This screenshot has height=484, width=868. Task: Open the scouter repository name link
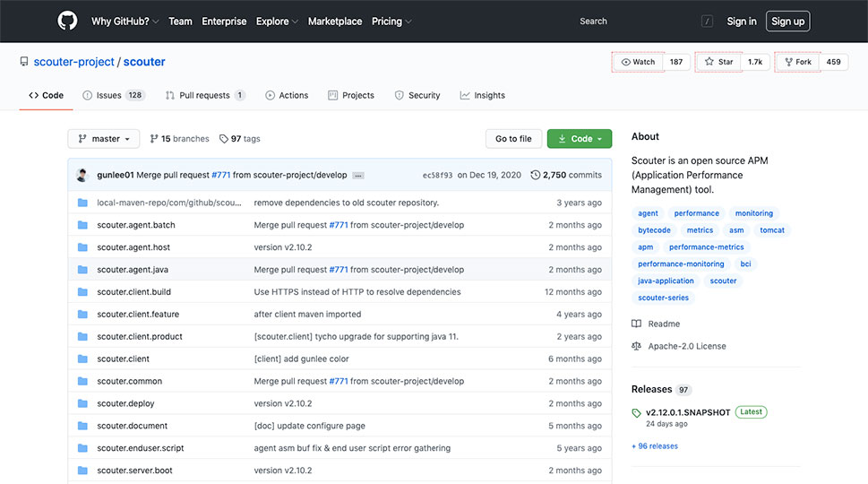pos(144,62)
